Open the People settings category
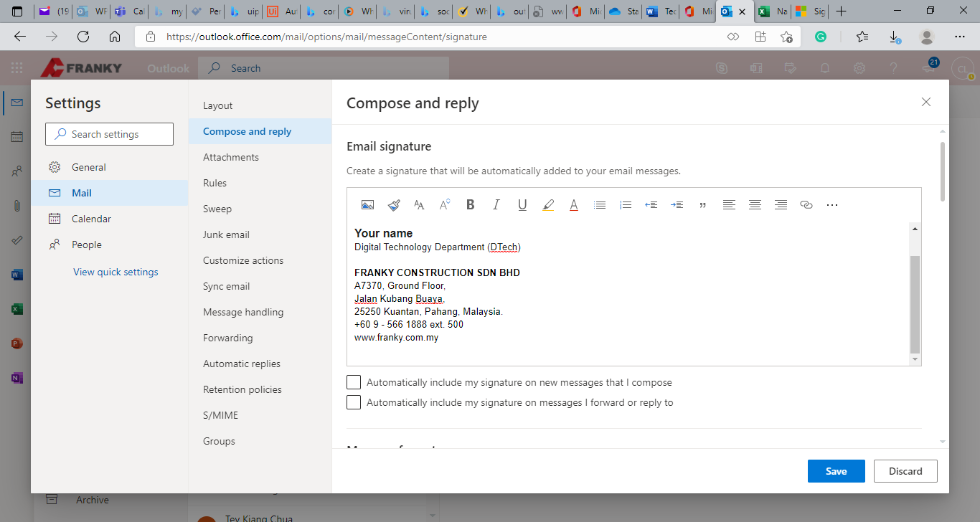Image resolution: width=980 pixels, height=522 pixels. (x=109, y=245)
